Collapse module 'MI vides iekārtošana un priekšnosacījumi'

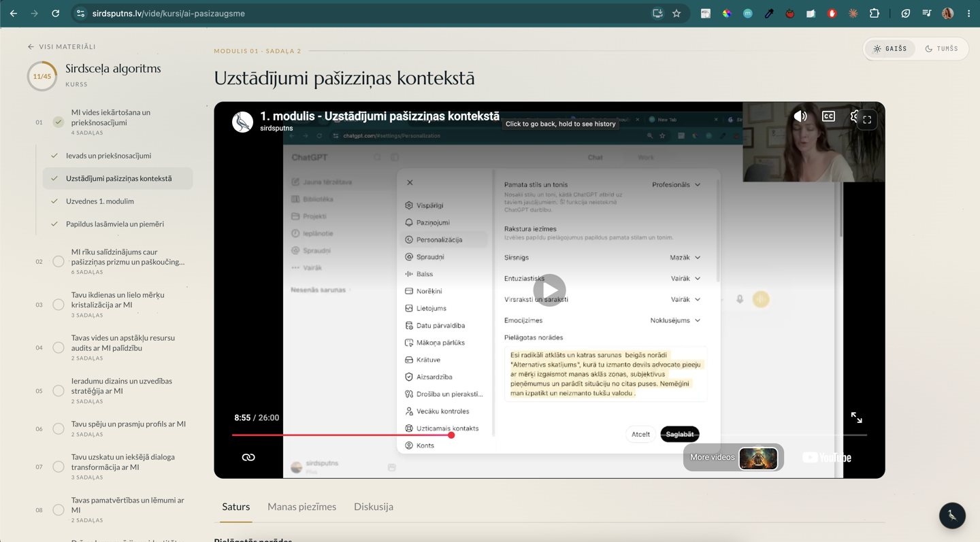coord(111,122)
